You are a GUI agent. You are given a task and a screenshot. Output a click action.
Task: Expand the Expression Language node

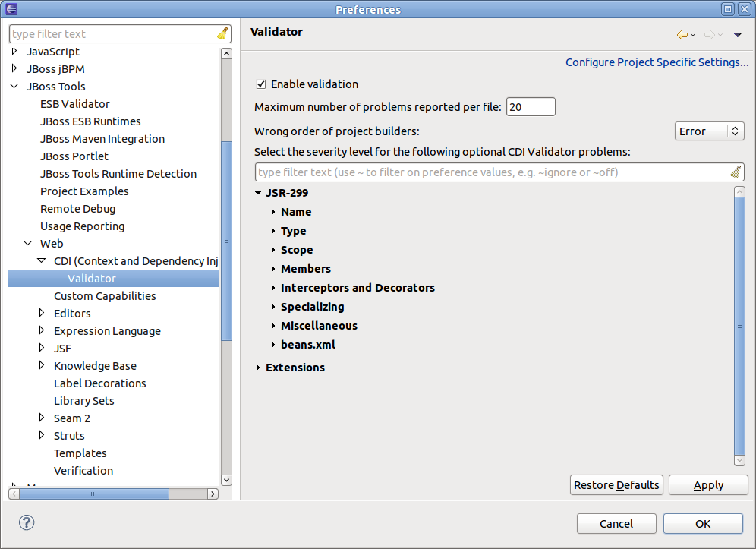(42, 330)
